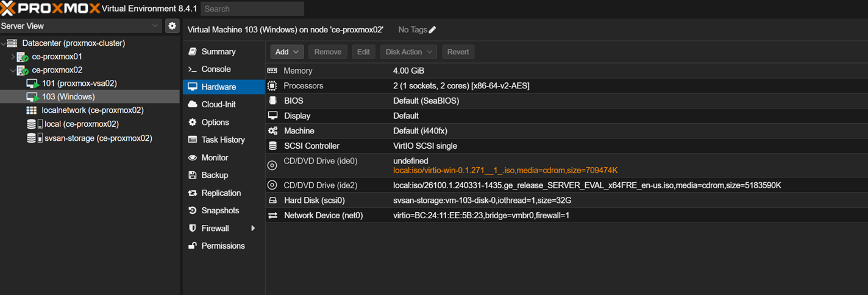The height and width of the screenshot is (295, 868).
Task: Open the Disk Action dropdown
Action: click(409, 52)
